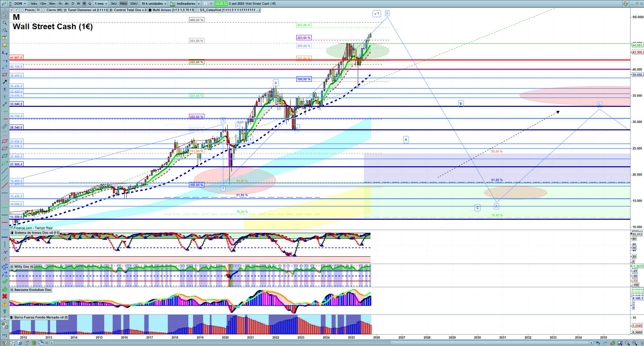This screenshot has width=644, height=346.
Task: Open the DOW instrument dropdown
Action: click(x=20, y=4)
